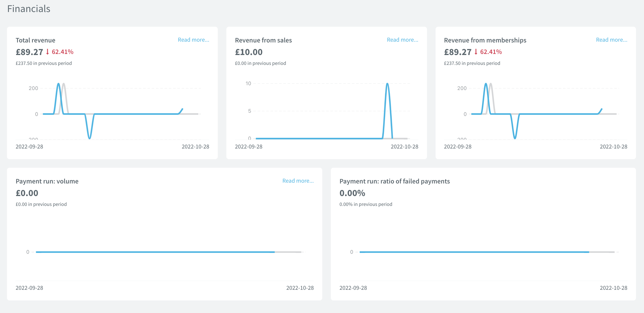Click '0.00% in previous period' text

(x=366, y=204)
